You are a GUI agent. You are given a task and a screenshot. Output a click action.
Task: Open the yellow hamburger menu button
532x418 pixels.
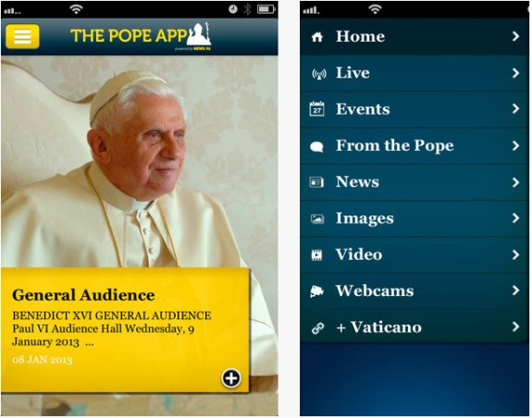(x=22, y=36)
